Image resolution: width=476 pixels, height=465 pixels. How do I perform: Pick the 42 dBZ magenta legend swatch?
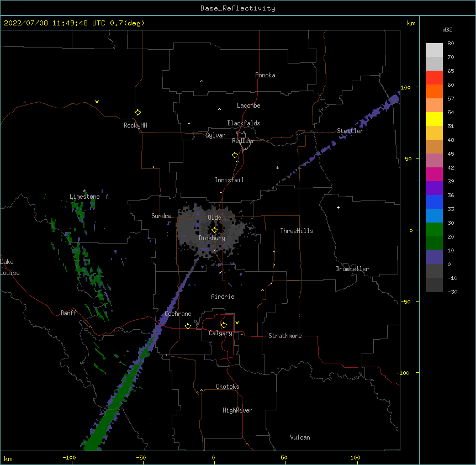pos(434,174)
